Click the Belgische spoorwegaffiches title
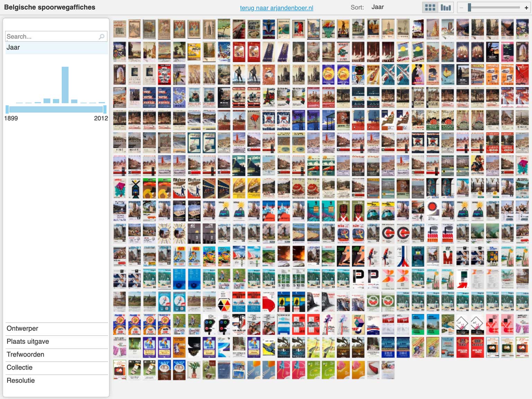 click(50, 7)
